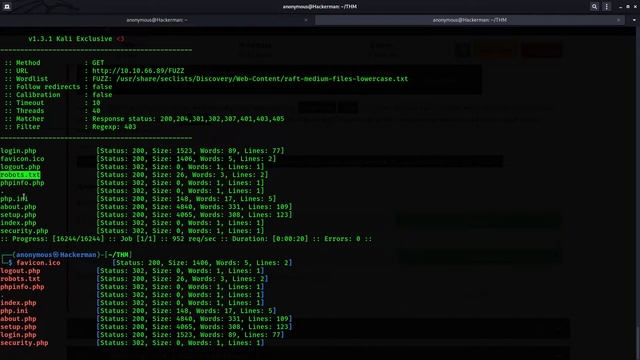640x360 pixels.
Task: Switch to the first terminal tab anonymous@Hackerman: ~
Action: pos(157,20)
